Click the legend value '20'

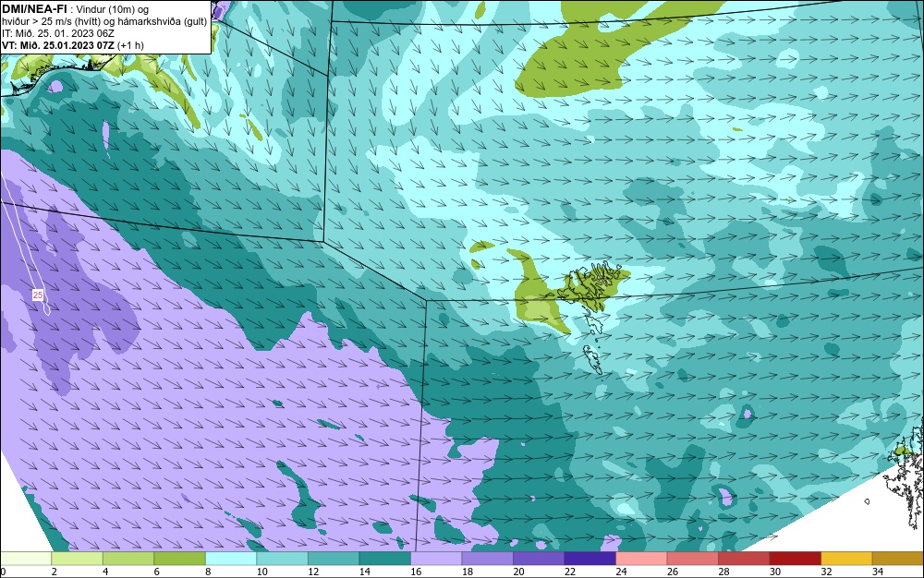(x=518, y=572)
